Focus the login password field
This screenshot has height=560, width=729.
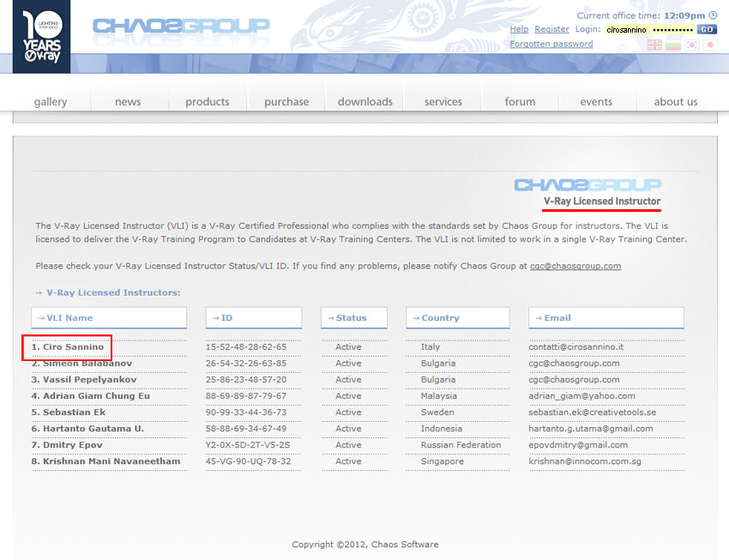click(x=672, y=30)
